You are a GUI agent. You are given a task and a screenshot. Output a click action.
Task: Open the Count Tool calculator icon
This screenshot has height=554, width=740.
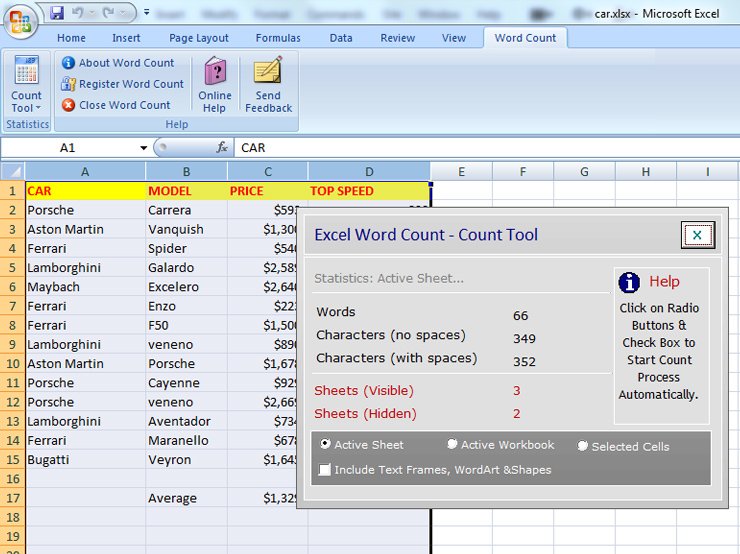(x=26, y=70)
